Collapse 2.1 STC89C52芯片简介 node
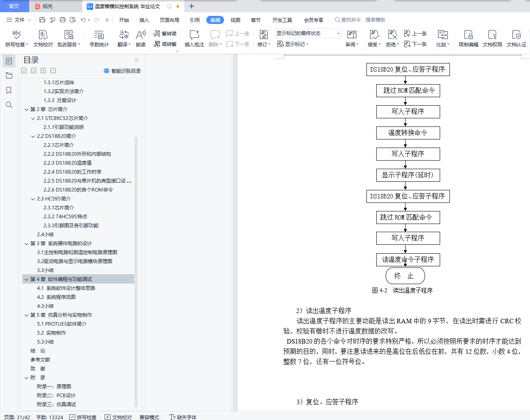Viewport: 530px width, 420px height. coord(33,118)
